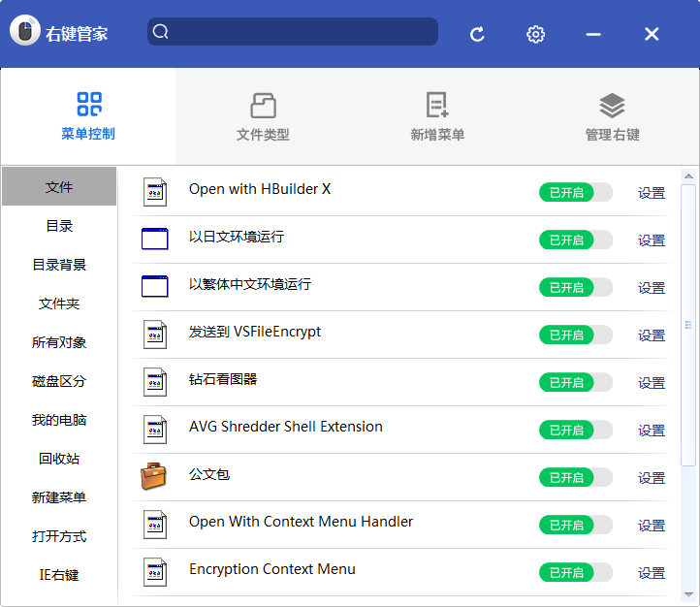
Task: Click the scrollbar down arrow
Action: click(x=688, y=594)
